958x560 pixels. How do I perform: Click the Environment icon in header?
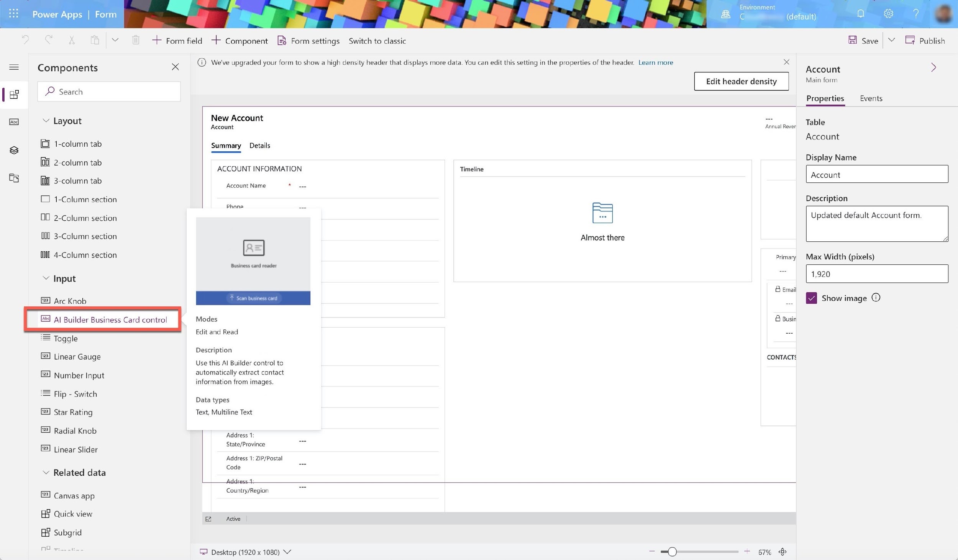(725, 14)
